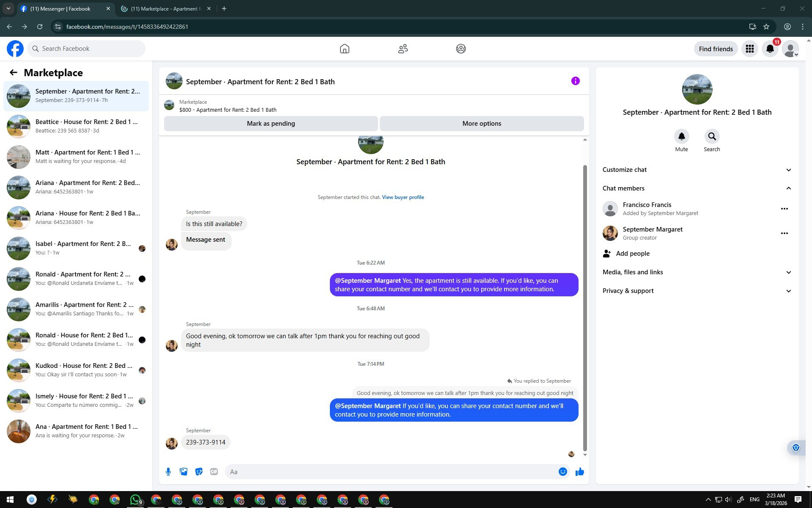Open the emoji picker

coord(562,472)
